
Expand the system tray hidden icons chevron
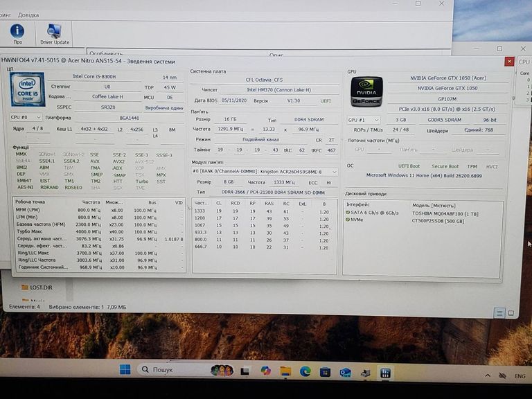tap(488, 375)
